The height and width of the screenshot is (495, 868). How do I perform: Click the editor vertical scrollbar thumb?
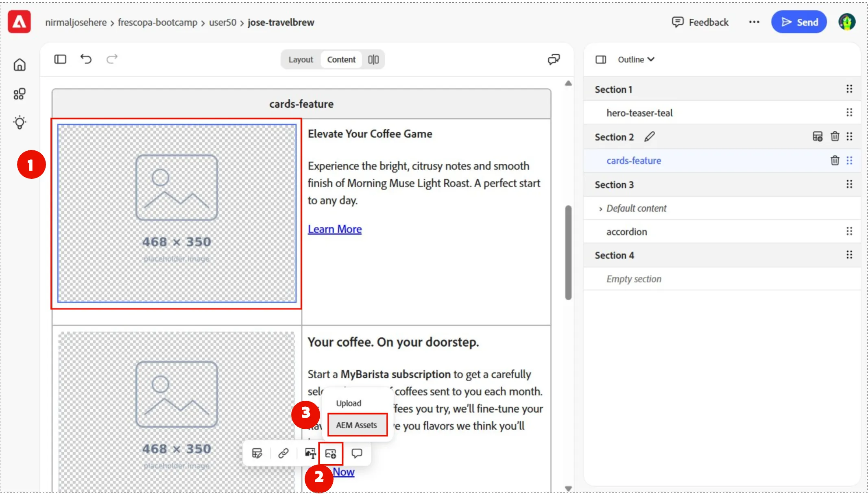pyautogui.click(x=568, y=252)
